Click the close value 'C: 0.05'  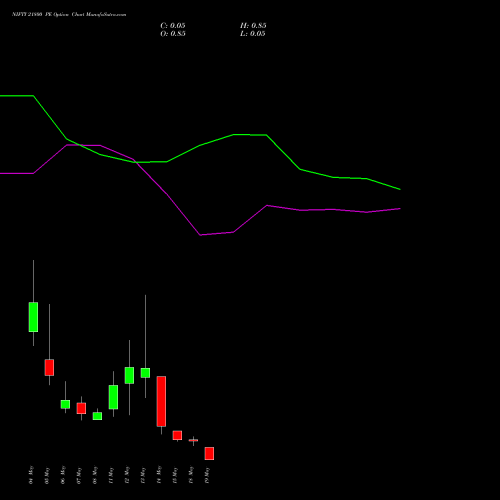173,26
